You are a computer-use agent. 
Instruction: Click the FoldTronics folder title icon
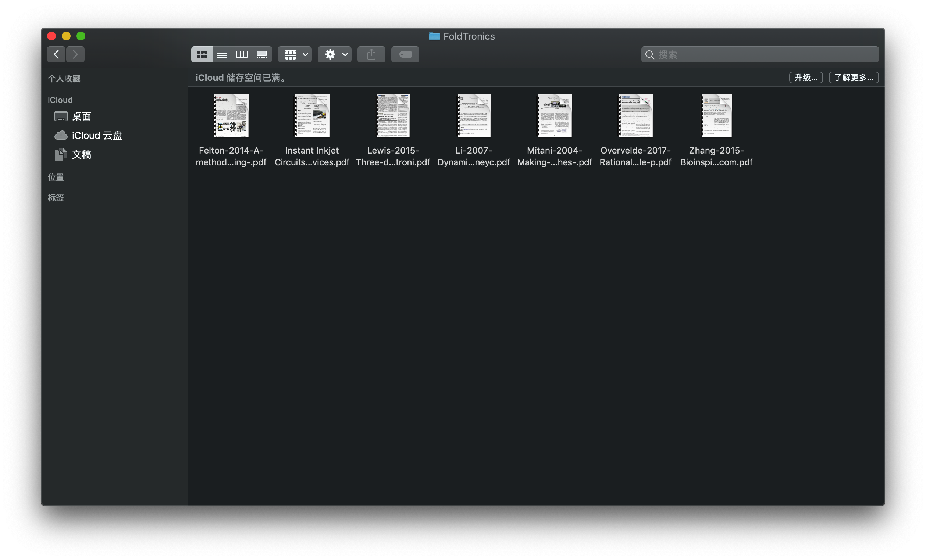(x=434, y=36)
